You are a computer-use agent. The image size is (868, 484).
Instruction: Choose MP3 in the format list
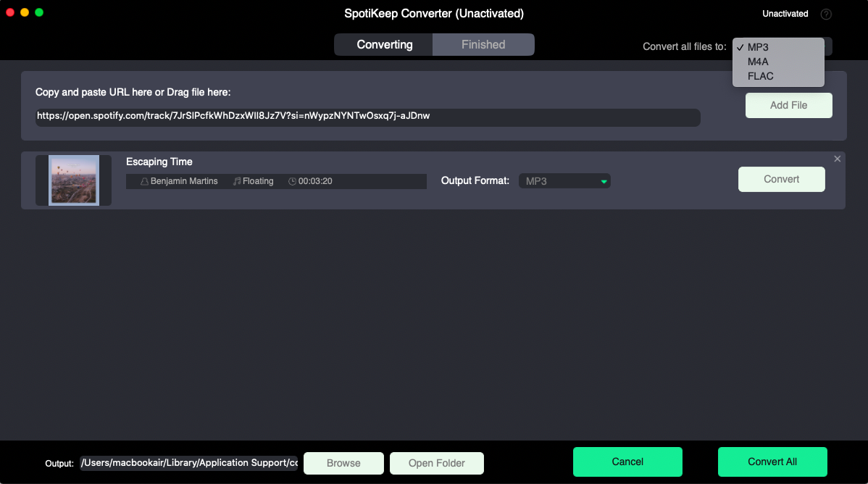click(x=778, y=47)
